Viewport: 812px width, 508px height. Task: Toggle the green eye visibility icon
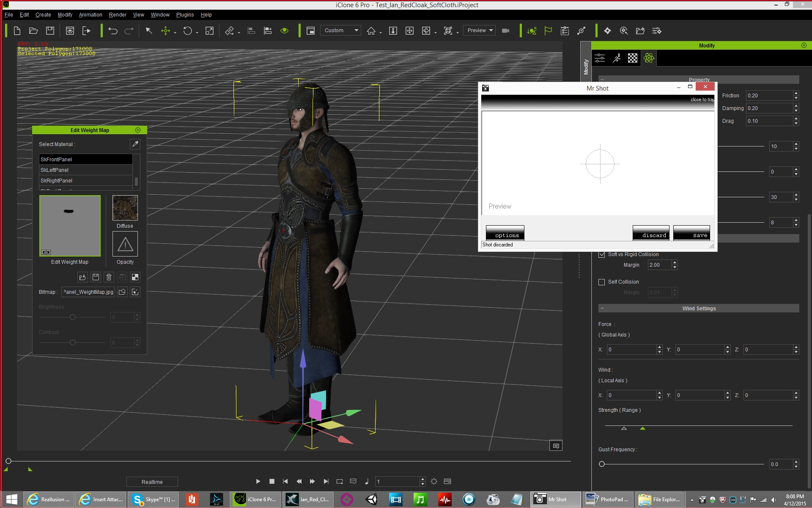(x=284, y=30)
